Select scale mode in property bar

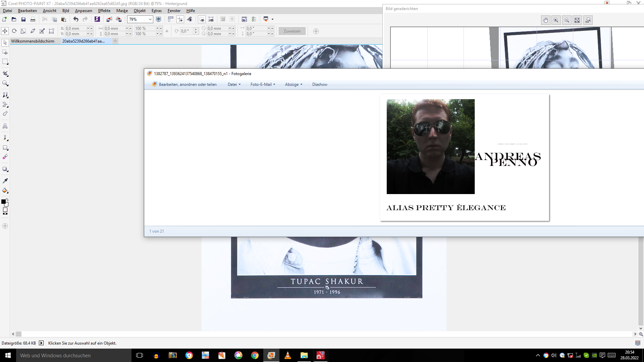23,31
